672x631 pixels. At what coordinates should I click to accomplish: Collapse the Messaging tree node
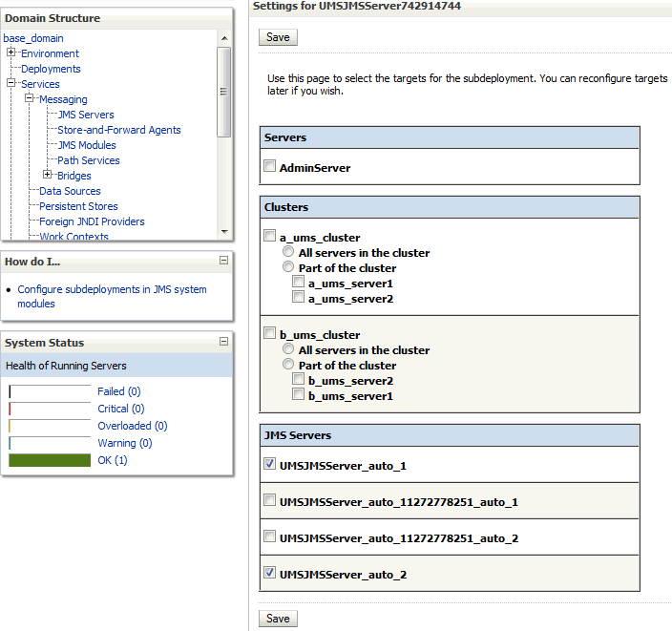tap(30, 98)
